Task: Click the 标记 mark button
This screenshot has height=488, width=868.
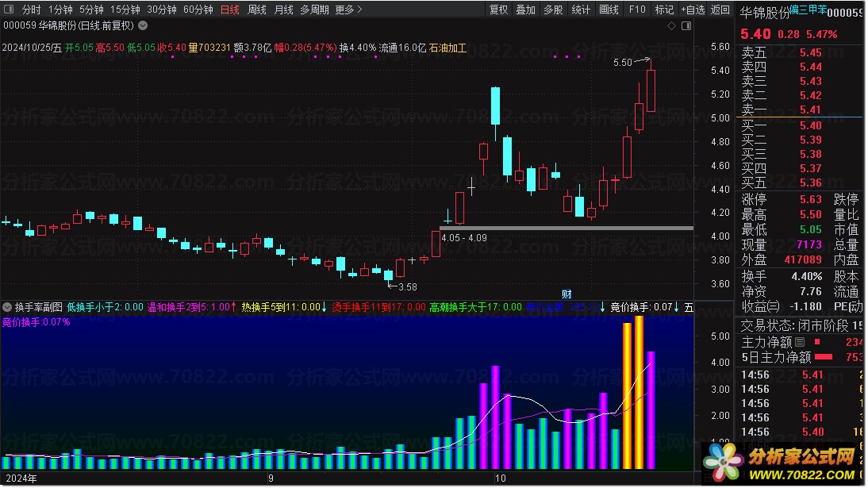Action: tap(664, 10)
